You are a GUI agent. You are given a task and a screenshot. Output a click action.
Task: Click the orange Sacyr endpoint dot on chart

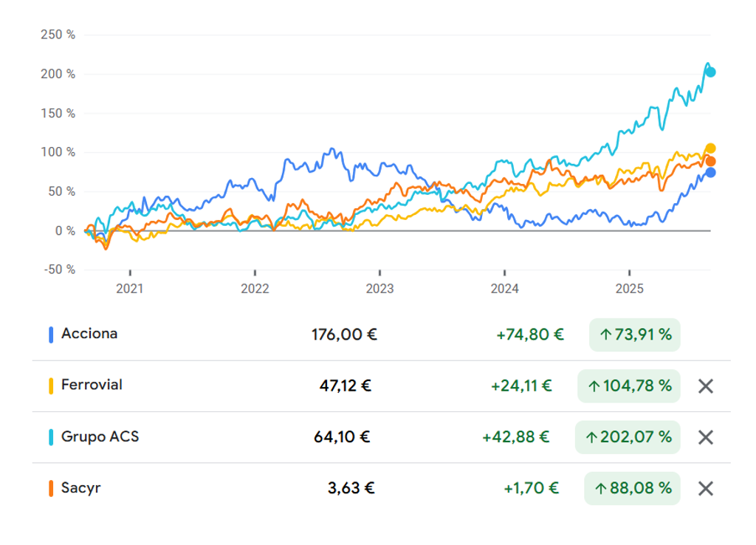710,162
